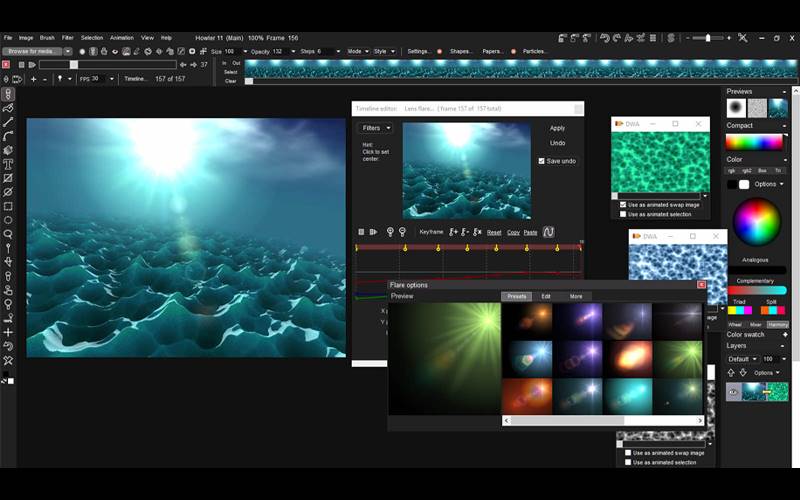
Task: Open the Animation menu
Action: (x=121, y=37)
